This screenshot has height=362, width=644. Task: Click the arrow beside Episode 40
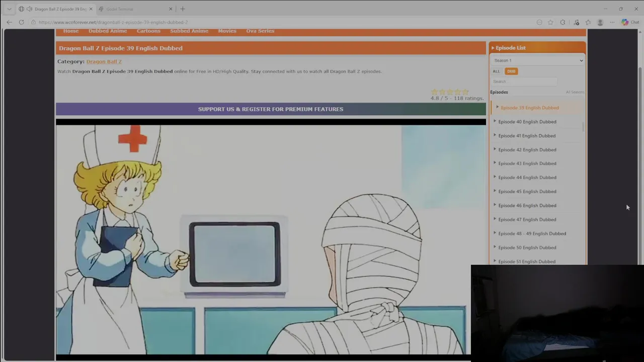(495, 121)
